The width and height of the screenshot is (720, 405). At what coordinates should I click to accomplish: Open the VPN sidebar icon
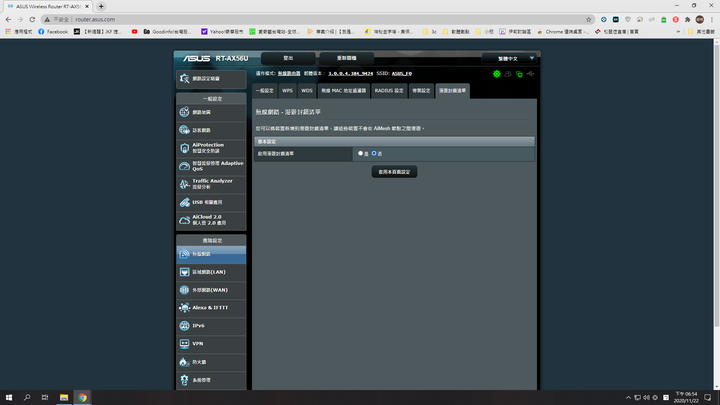185,343
